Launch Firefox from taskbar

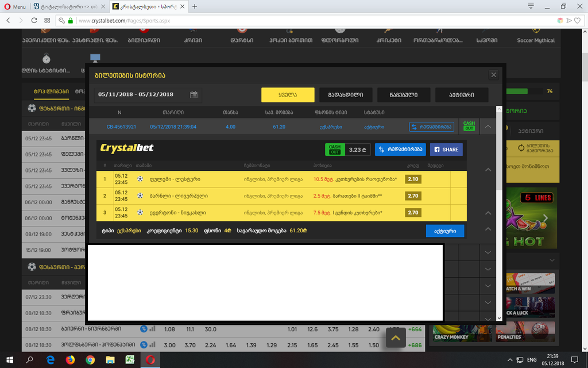point(70,360)
